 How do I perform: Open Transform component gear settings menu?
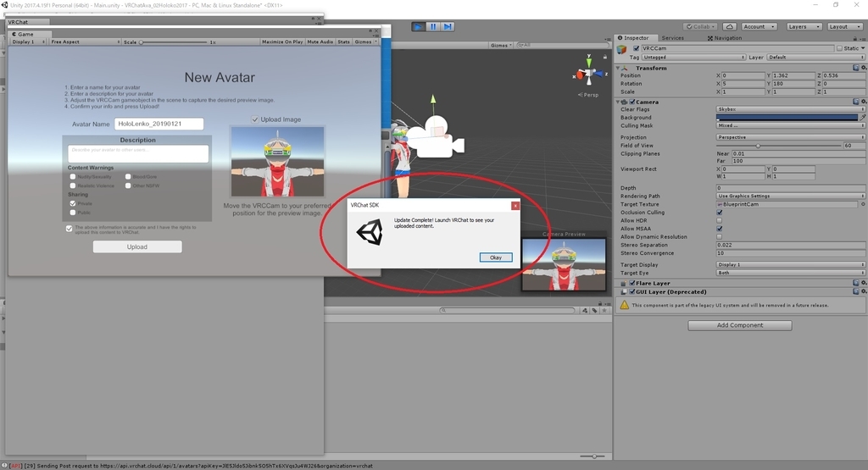(x=864, y=68)
